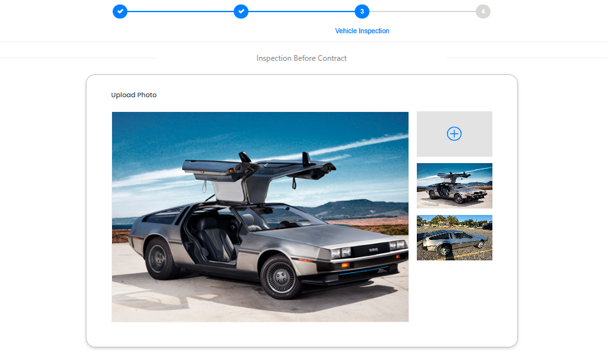The width and height of the screenshot is (607, 364).
Task: Click the second completed step checkmark
Action: [241, 12]
